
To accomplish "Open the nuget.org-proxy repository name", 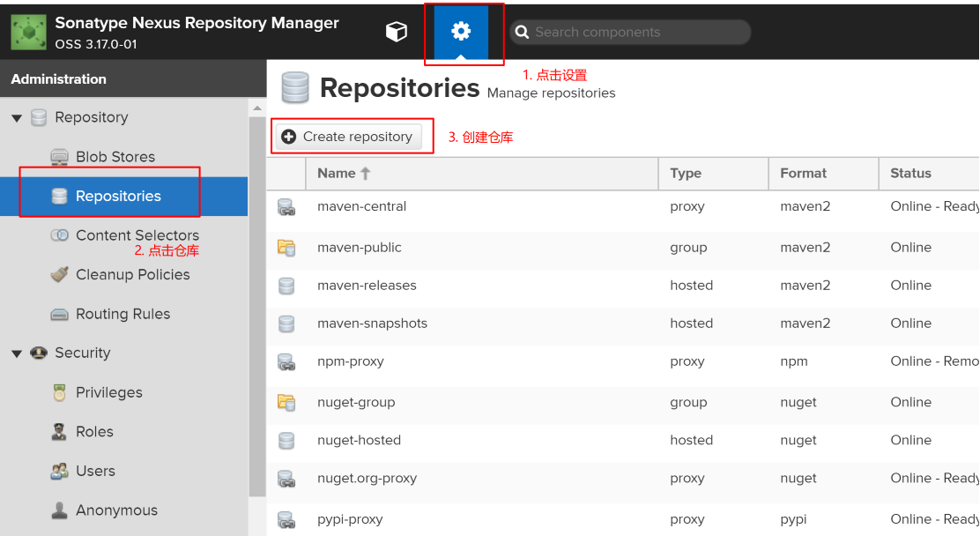I will click(x=367, y=479).
